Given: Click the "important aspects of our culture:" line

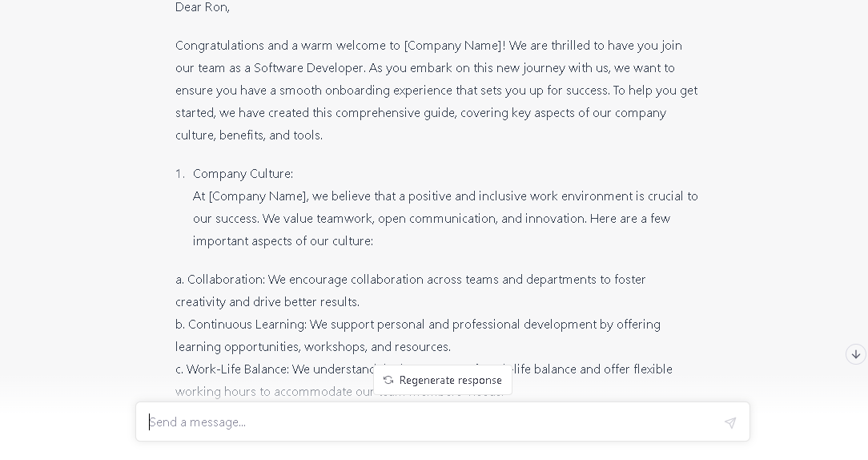Looking at the screenshot, I should click(x=283, y=241).
